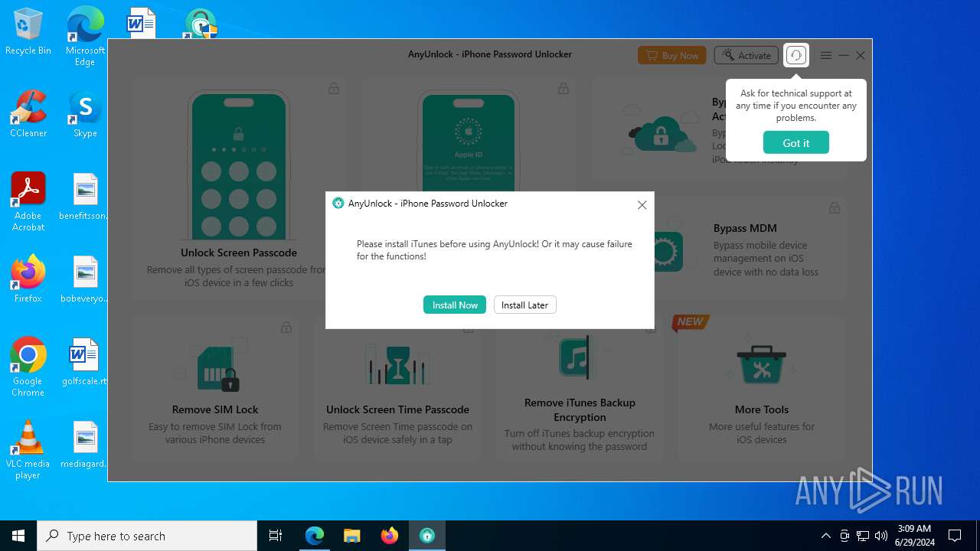Screen dimensions: 980x551
Task: Open Task View on the taskbar
Action: click(x=276, y=536)
